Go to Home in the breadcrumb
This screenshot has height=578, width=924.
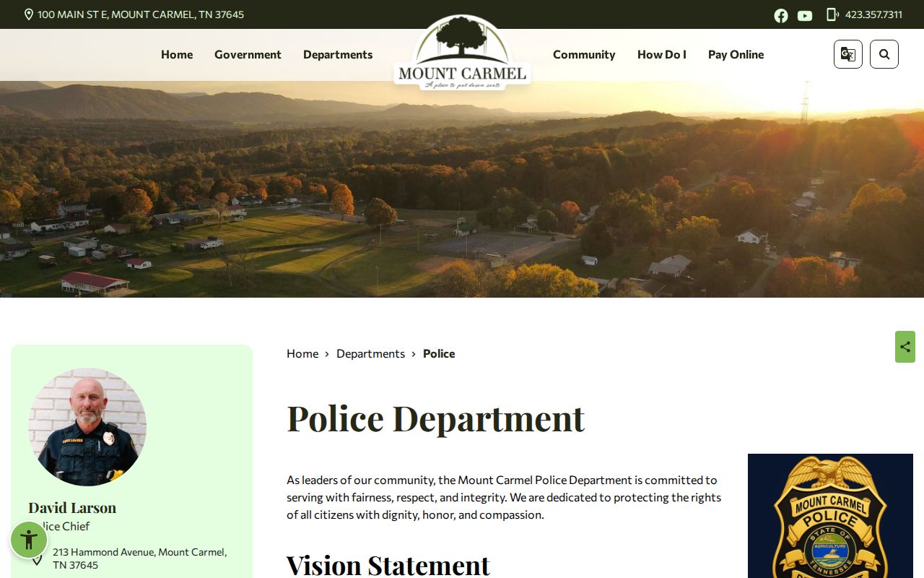(x=302, y=353)
